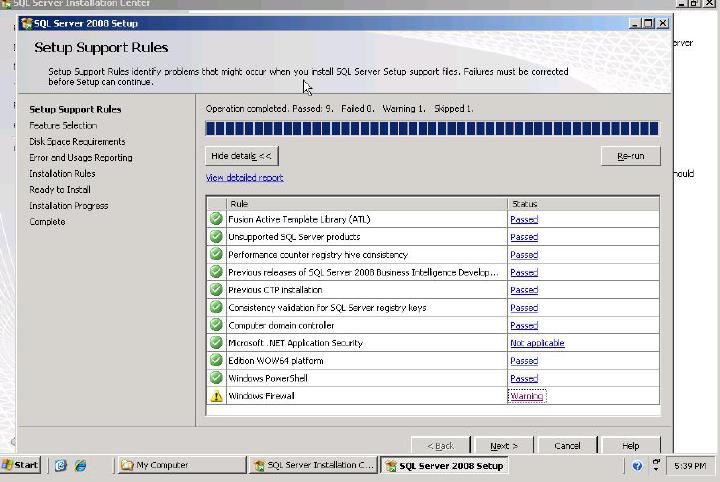This screenshot has width=720, height=482.
Task: Click SQL Server 2008 Setup title bar icon
Action: coord(27,23)
